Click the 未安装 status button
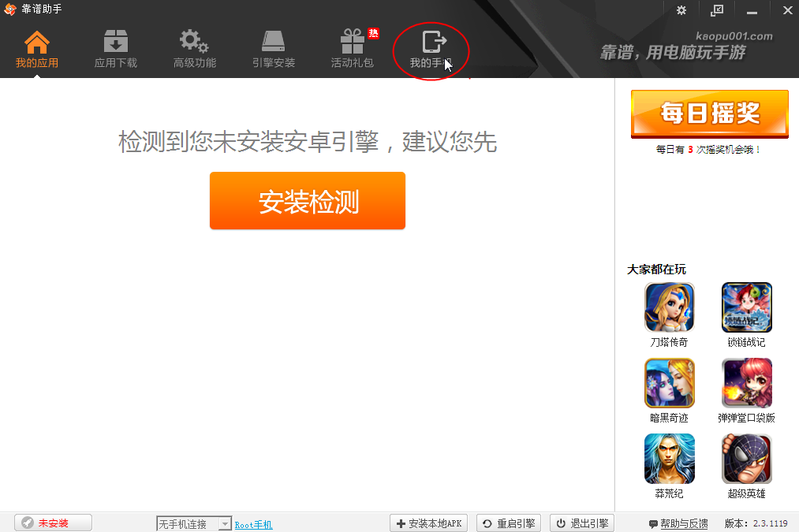 tap(53, 523)
